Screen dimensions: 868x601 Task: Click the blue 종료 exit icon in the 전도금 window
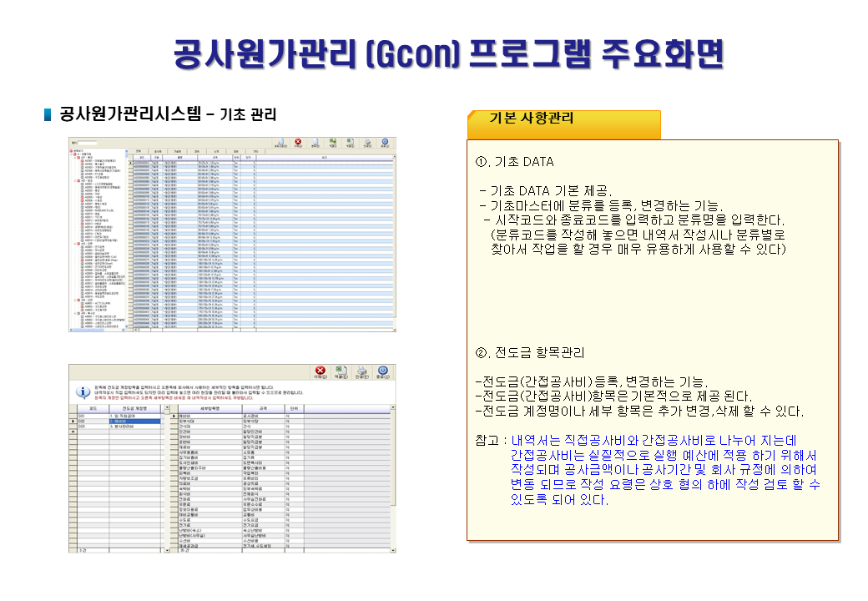point(383,371)
